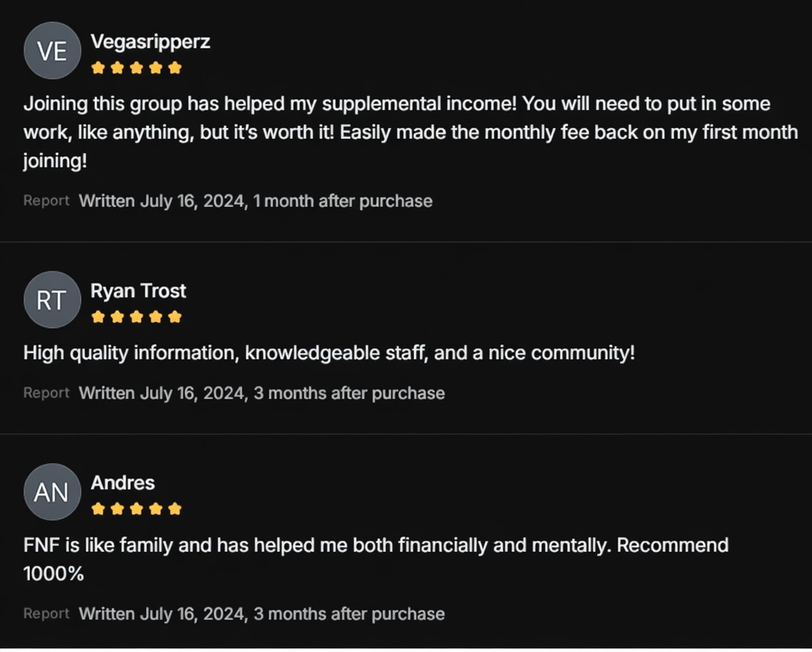812x652 pixels.
Task: Click the last star of Andres's rating
Action: coord(175,509)
